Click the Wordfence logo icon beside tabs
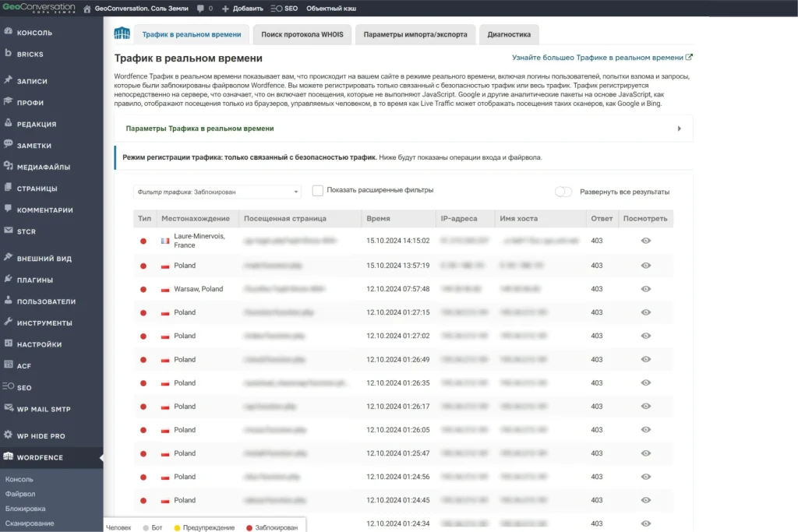Image resolution: width=798 pixels, height=532 pixels. 122,34
